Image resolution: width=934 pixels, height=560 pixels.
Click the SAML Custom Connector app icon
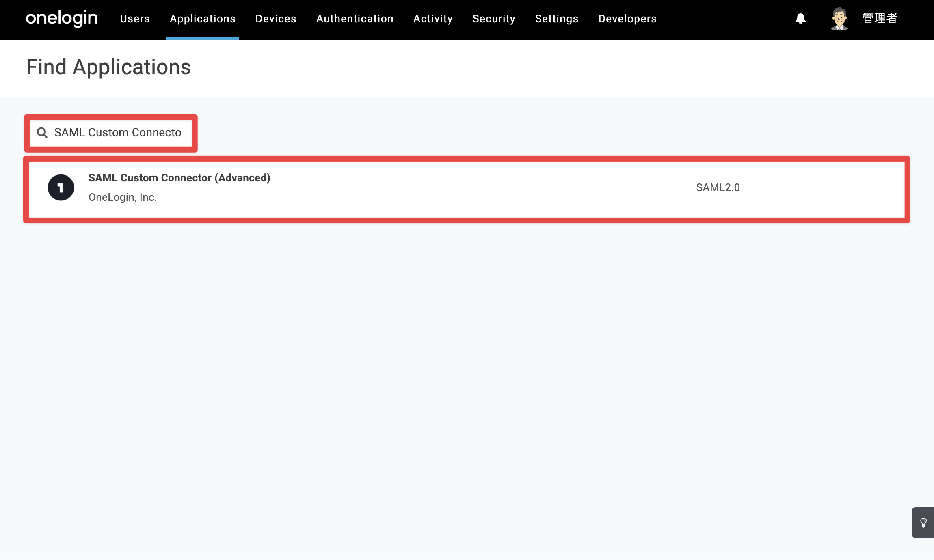click(x=61, y=187)
